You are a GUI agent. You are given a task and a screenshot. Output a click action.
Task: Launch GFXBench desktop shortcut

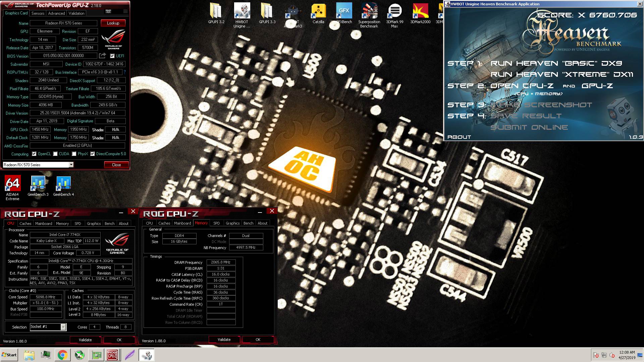[344, 13]
